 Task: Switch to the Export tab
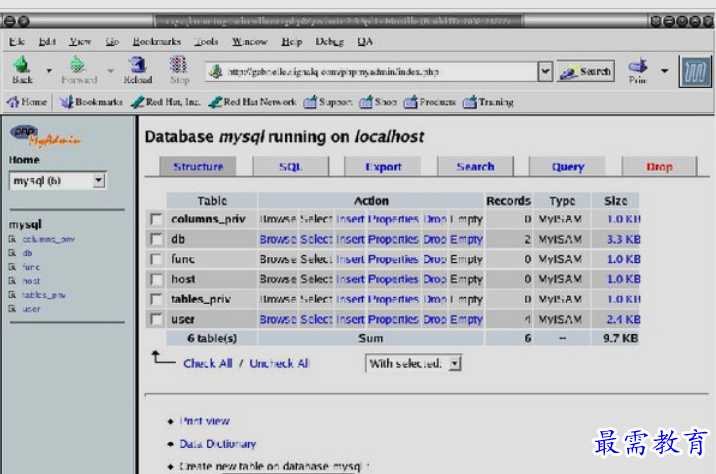[x=383, y=167]
